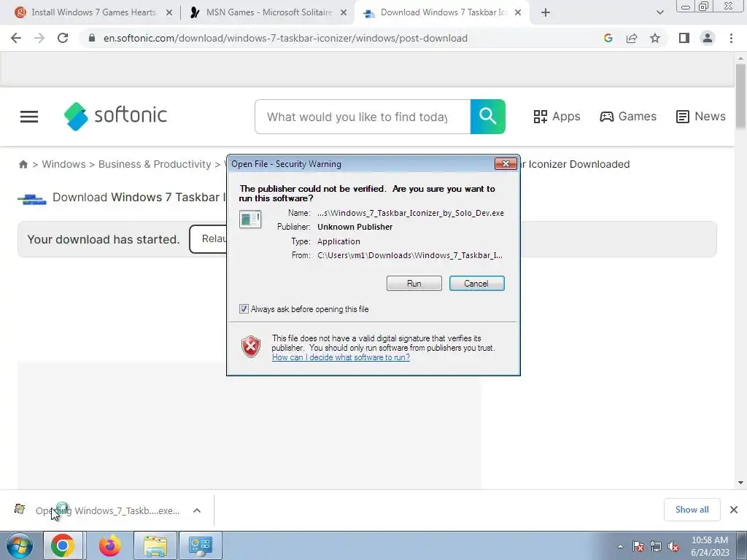747x560 pixels.
Task: Click the Softonic search field
Action: pos(363,117)
